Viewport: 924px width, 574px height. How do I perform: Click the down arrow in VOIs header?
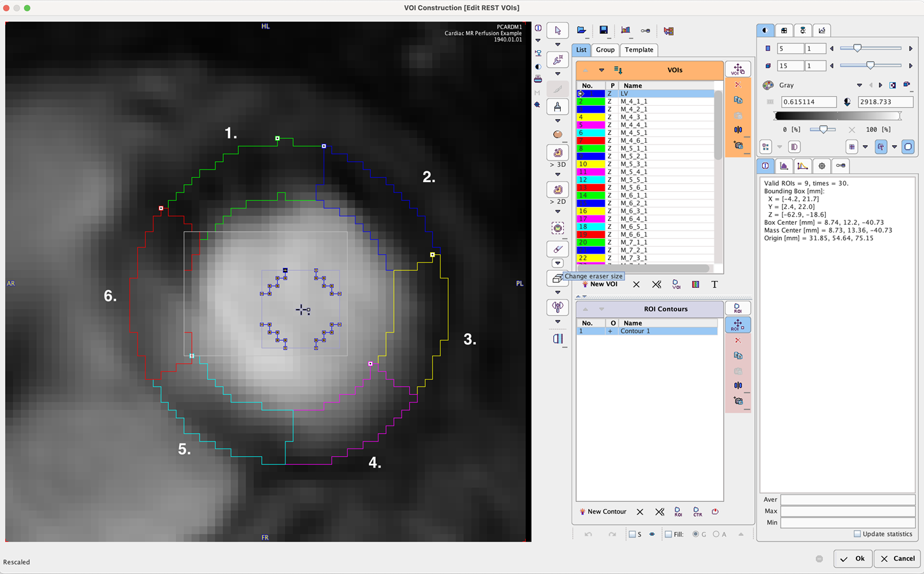coord(601,70)
